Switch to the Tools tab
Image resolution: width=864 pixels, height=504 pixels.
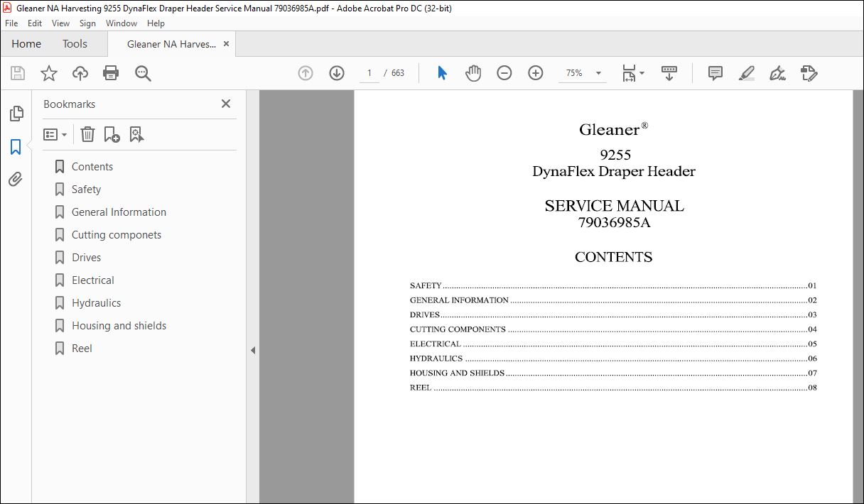(x=75, y=44)
